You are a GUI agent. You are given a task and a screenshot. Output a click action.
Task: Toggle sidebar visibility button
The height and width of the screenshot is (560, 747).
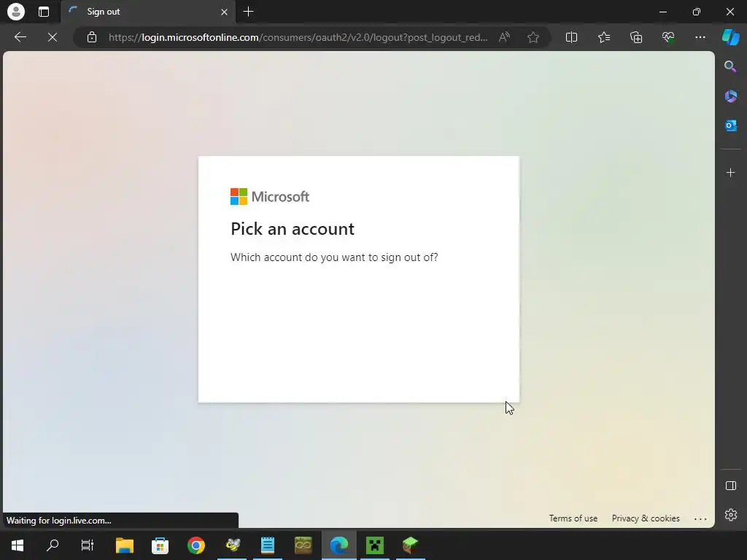tap(730, 486)
